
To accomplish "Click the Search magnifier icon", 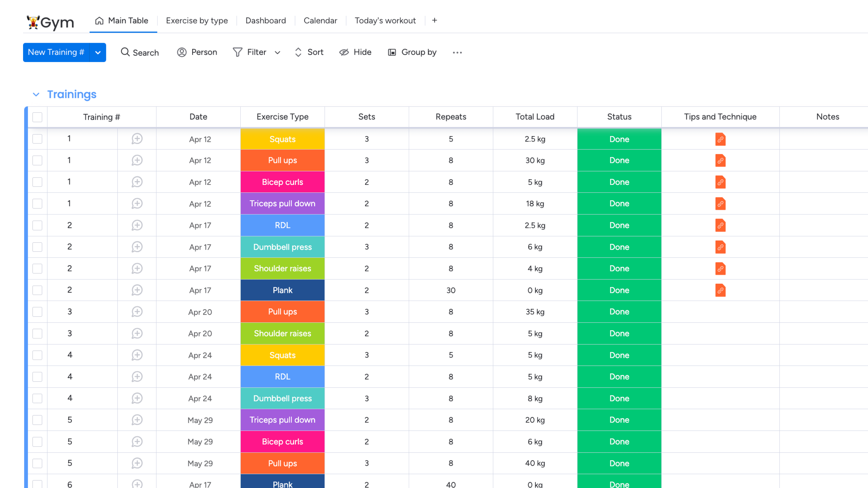I will (125, 52).
